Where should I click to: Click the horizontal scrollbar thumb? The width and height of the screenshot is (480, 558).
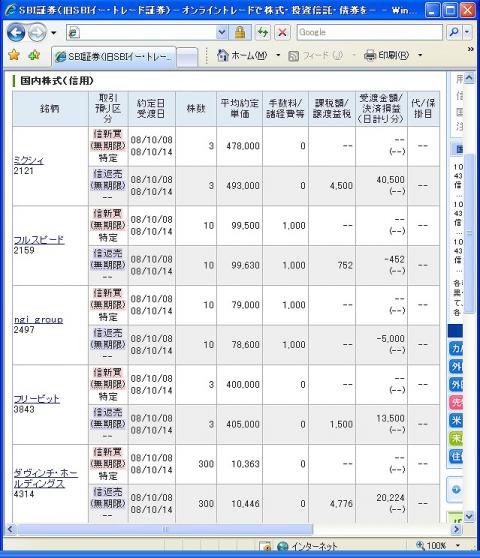pos(165,529)
